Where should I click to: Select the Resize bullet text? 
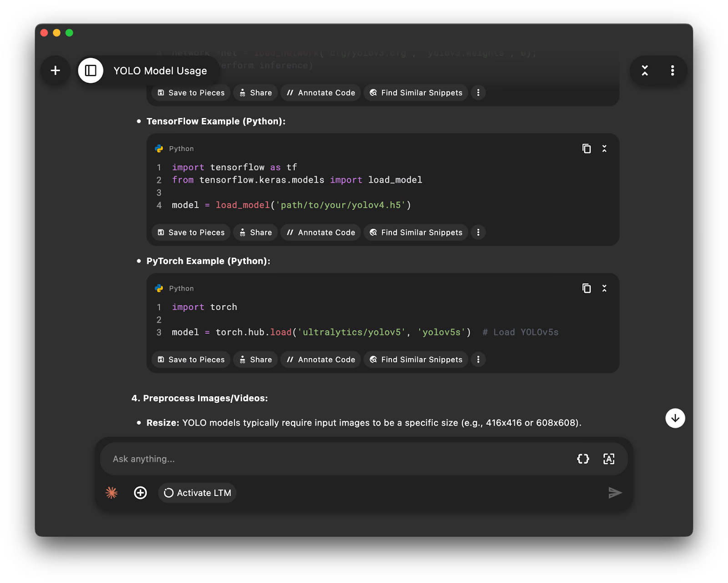364,423
